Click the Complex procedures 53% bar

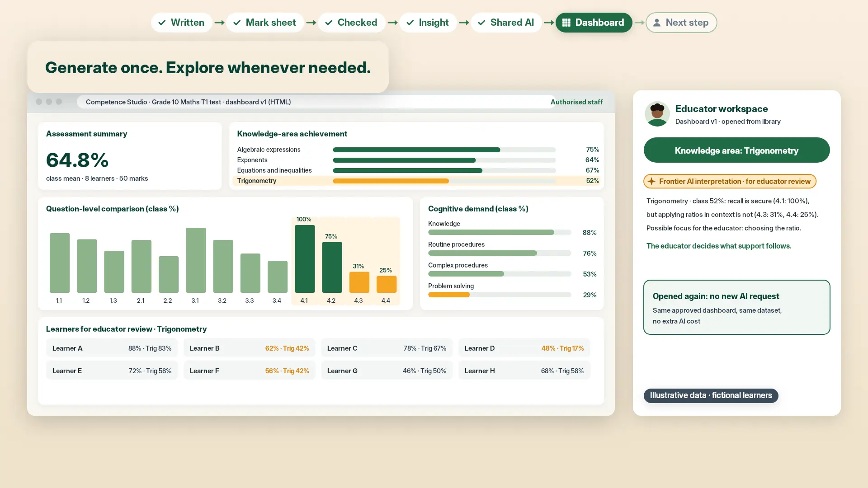466,274
